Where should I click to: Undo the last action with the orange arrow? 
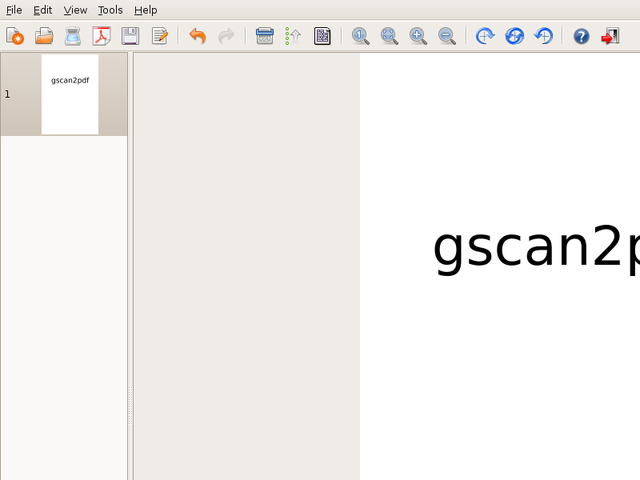(198, 36)
